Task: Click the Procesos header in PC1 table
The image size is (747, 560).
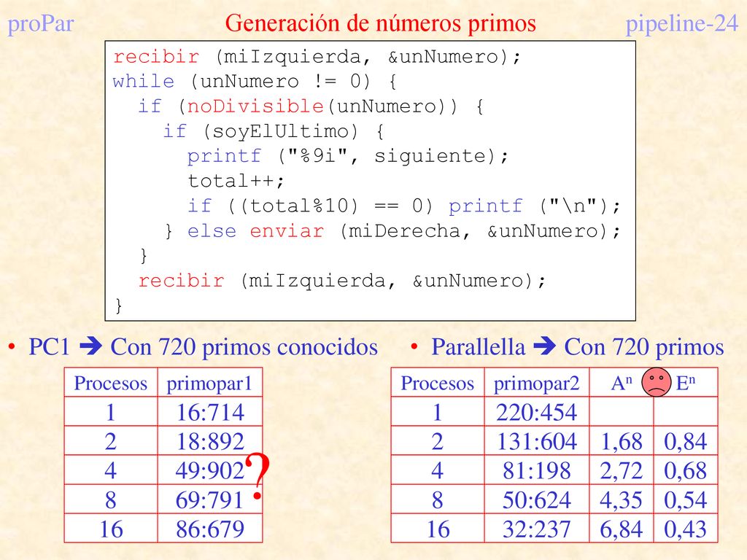Action: pyautogui.click(x=111, y=383)
